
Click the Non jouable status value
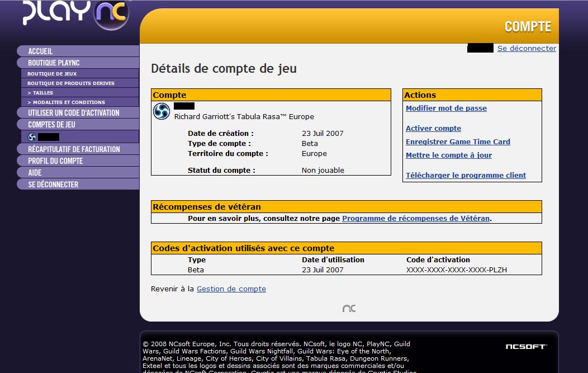pos(323,171)
